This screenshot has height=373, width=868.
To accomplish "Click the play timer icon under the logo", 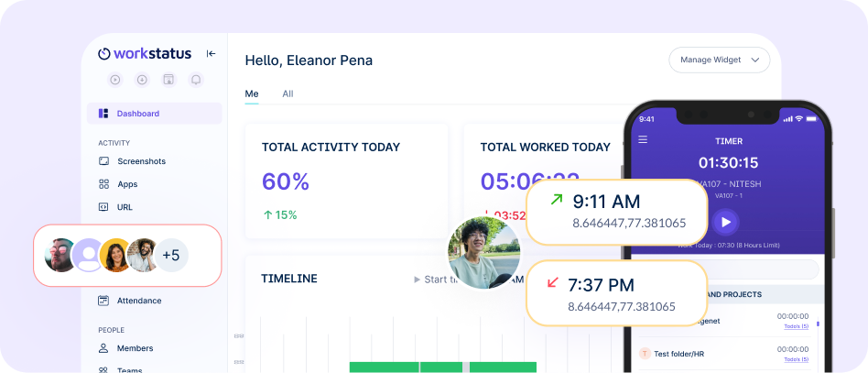I will click(115, 80).
